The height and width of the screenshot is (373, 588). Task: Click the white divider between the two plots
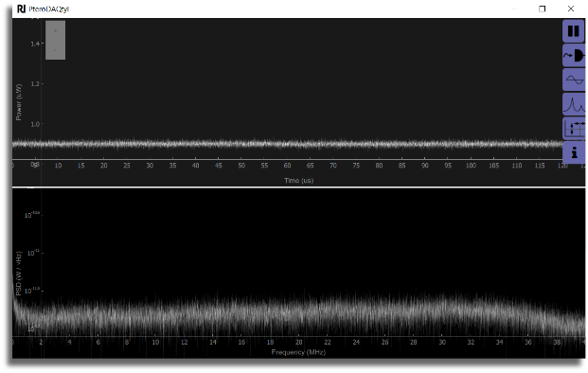tap(298, 187)
